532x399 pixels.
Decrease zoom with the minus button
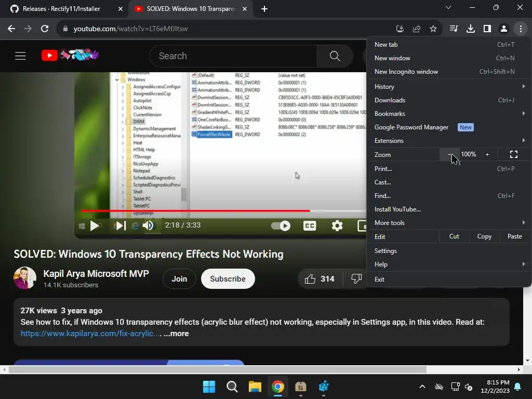click(x=449, y=154)
